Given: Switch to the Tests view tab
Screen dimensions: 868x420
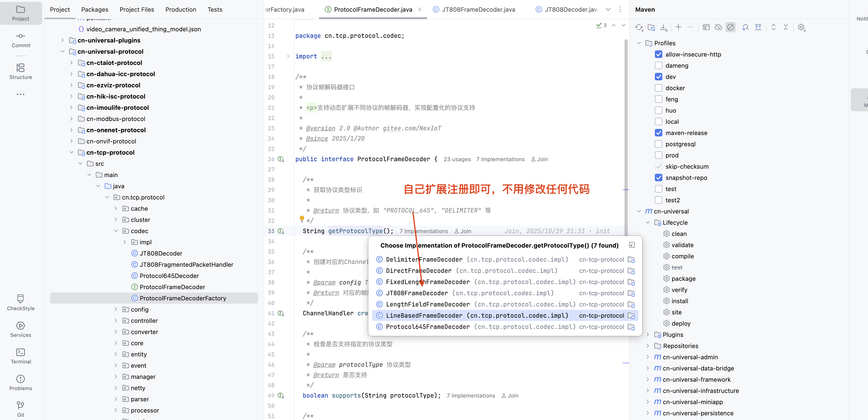Looking at the screenshot, I should [215, 9].
